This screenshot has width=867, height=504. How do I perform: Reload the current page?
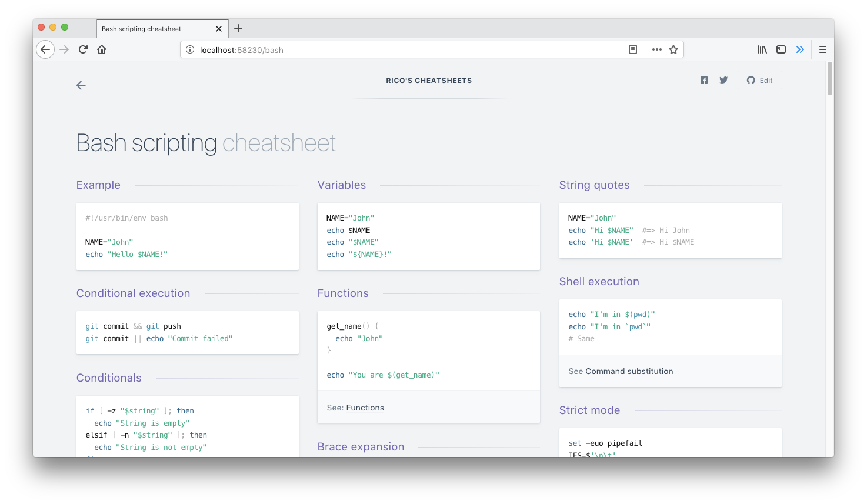tap(83, 49)
